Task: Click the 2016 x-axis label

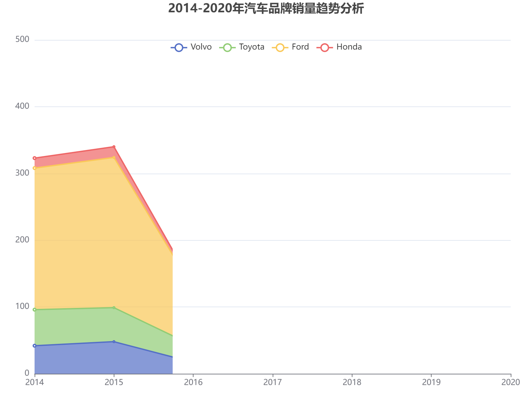Action: (x=193, y=382)
